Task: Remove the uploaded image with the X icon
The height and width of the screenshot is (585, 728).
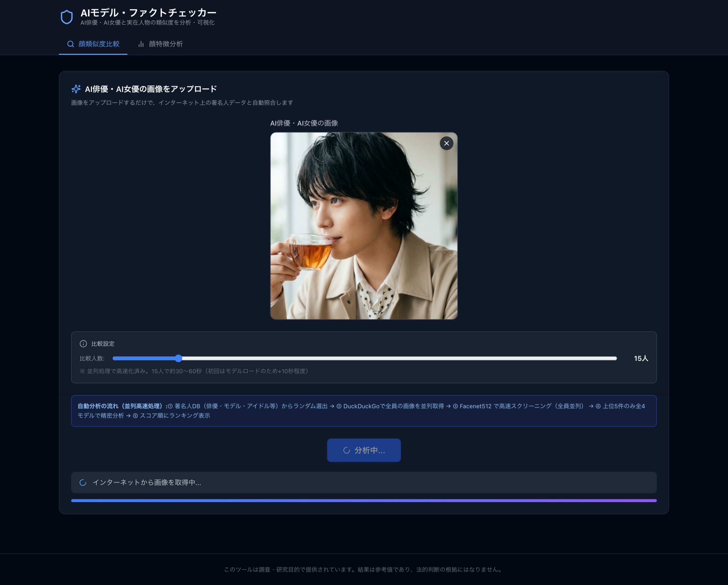Action: tap(446, 143)
